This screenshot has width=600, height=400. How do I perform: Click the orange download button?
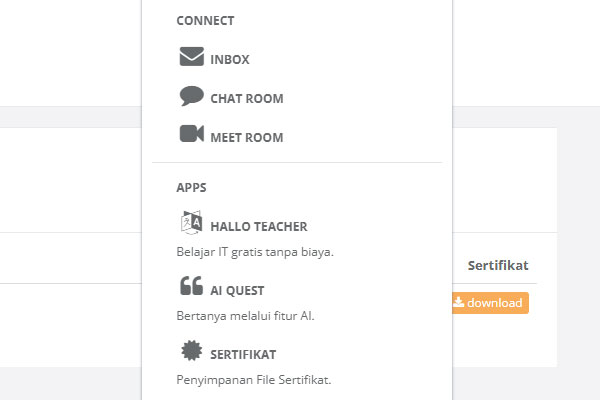tap(491, 303)
